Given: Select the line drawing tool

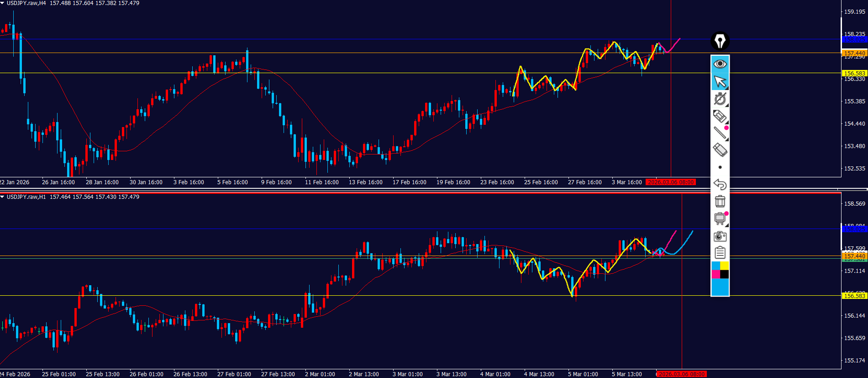Looking at the screenshot, I should click(720, 133).
